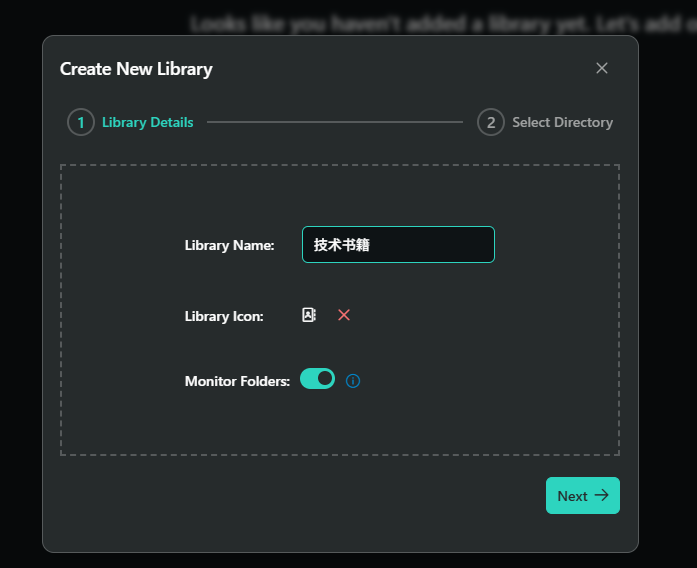
Task: Select the Library Details step label
Action: (x=148, y=122)
